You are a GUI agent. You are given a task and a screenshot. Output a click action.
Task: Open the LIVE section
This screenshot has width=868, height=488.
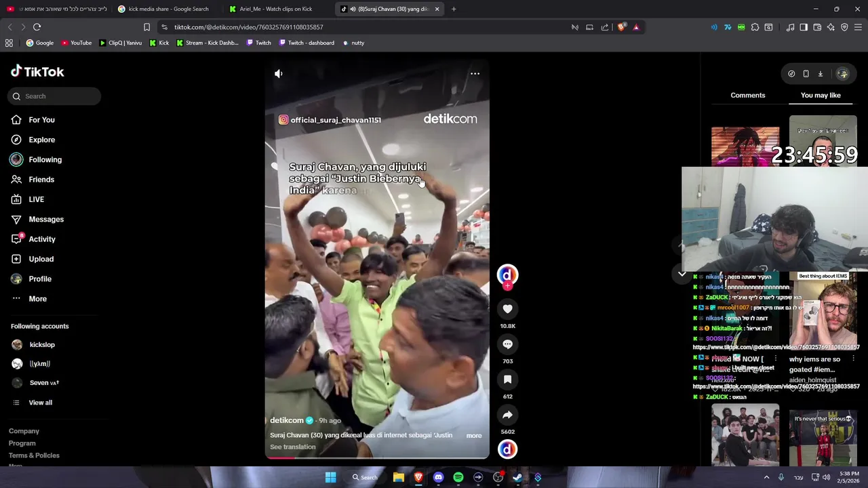(37, 199)
